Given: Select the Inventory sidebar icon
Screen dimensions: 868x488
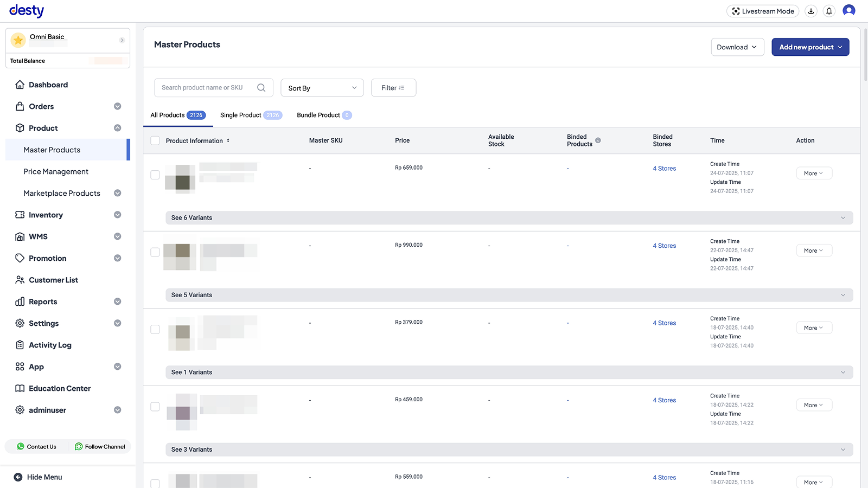Looking at the screenshot, I should pos(20,215).
